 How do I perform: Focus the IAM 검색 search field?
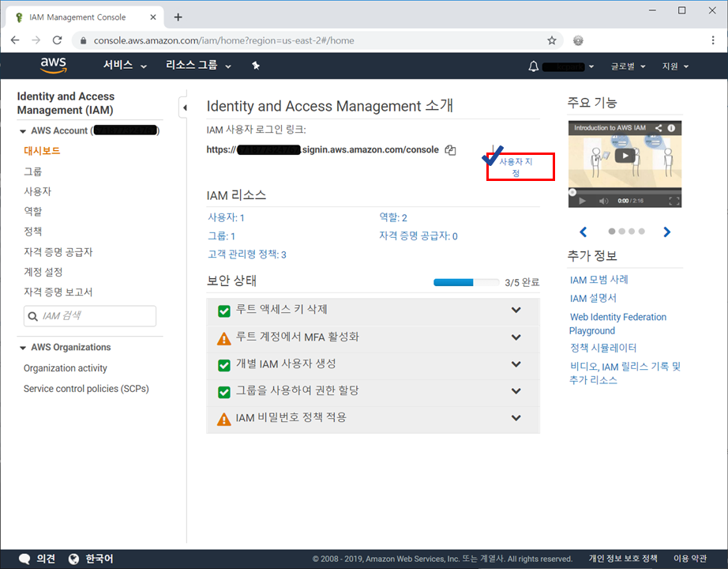[89, 316]
